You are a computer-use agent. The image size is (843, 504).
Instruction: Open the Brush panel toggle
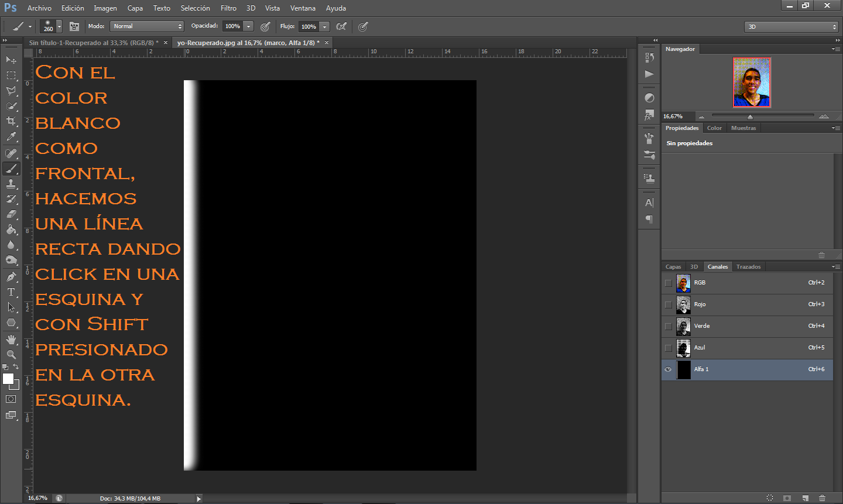click(74, 26)
